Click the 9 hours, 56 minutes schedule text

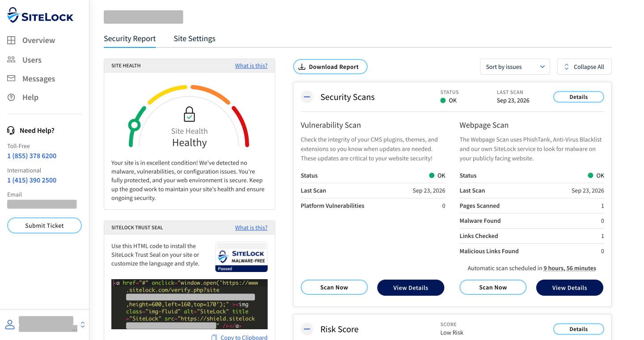(570, 268)
